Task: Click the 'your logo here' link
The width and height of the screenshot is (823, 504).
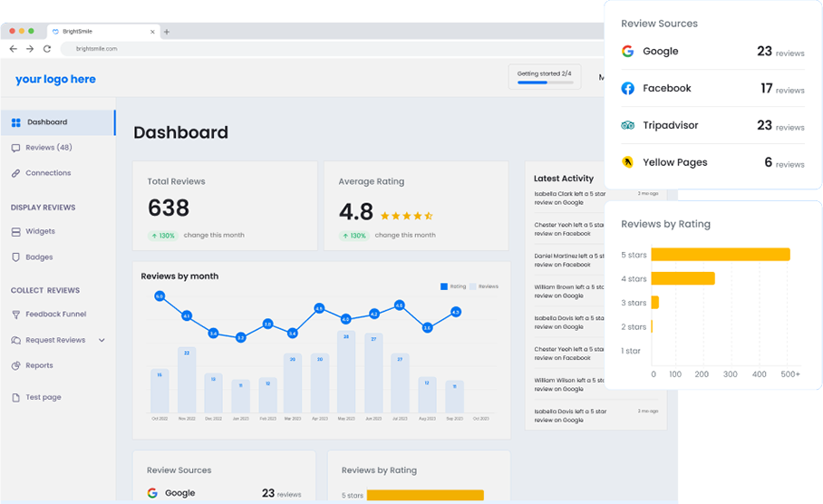Action: click(55, 80)
